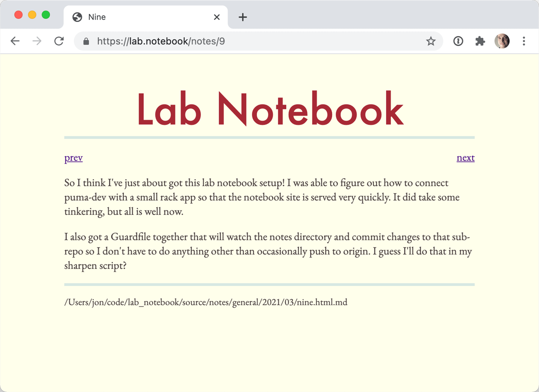Open the user profile avatar
539x392 pixels.
click(x=502, y=41)
